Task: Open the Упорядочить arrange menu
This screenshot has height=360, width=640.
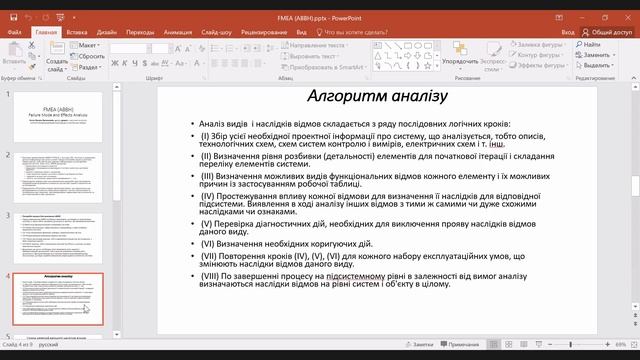Action: pos(460,55)
